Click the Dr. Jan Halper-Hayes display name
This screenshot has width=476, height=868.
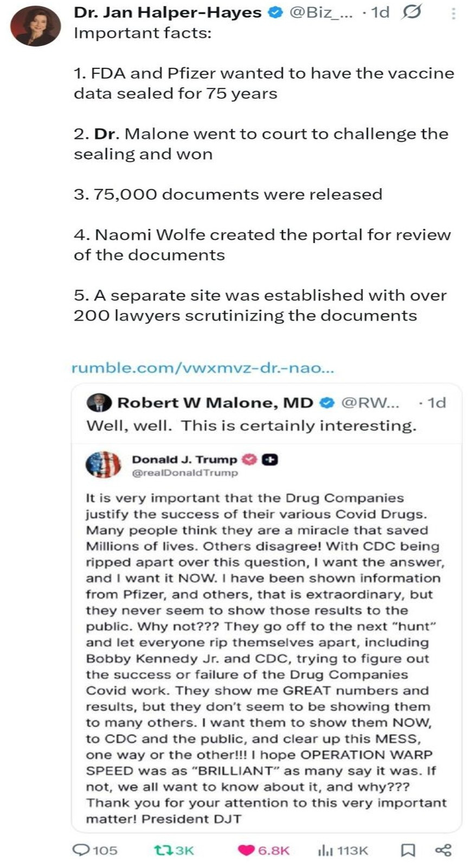168,12
